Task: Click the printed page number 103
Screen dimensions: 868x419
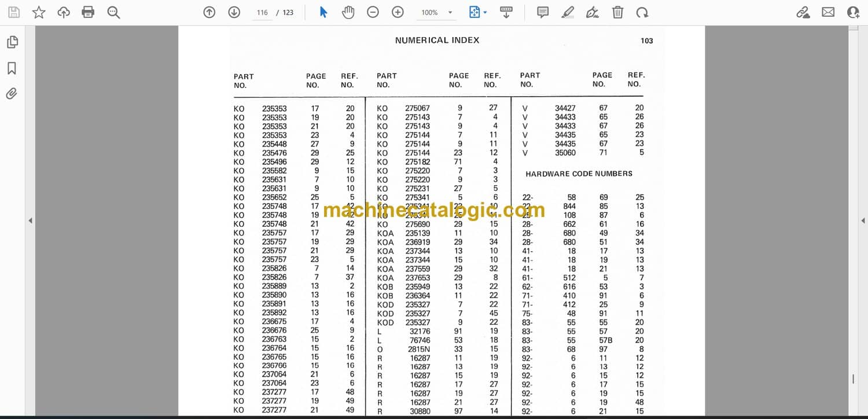Action: click(x=647, y=41)
